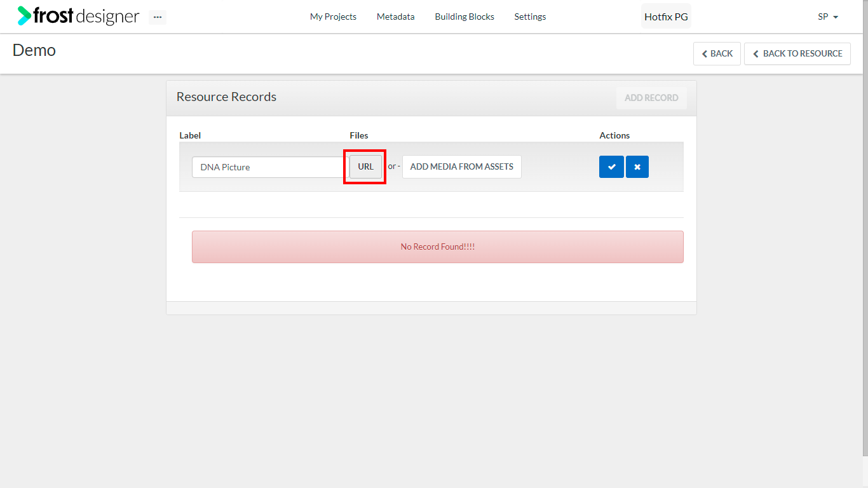Click BACK TO RESOURCE button

click(797, 53)
